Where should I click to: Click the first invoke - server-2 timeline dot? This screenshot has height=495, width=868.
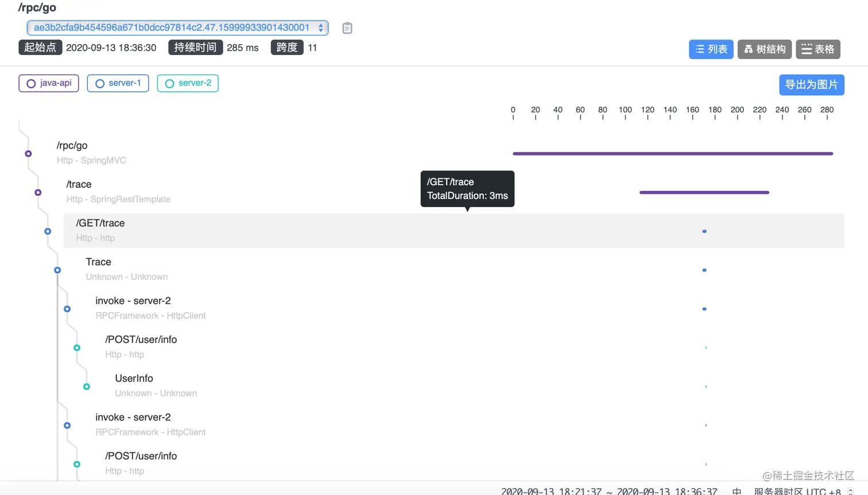point(704,309)
